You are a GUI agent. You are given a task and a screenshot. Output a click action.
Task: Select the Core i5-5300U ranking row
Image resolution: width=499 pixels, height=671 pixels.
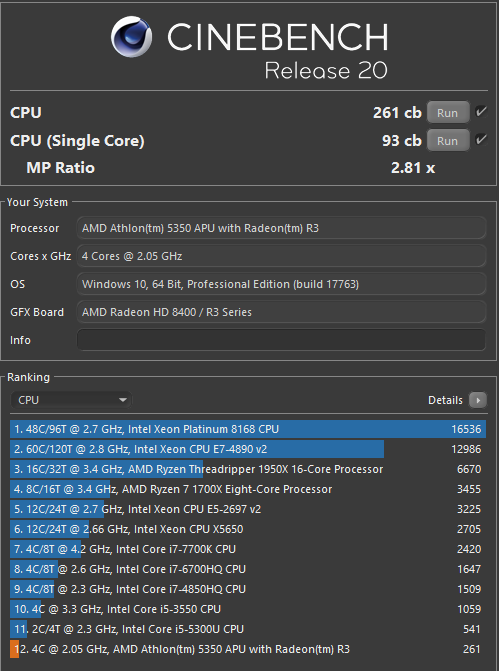point(248,629)
